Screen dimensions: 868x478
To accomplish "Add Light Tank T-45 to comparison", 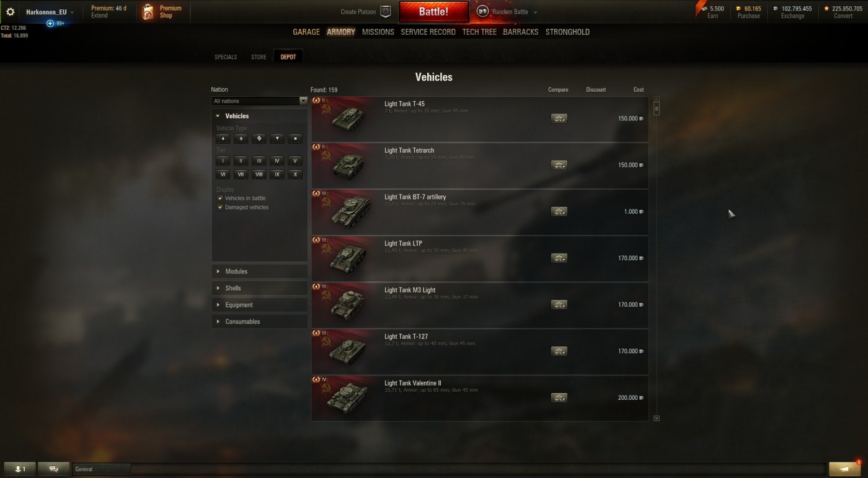I will tap(559, 118).
